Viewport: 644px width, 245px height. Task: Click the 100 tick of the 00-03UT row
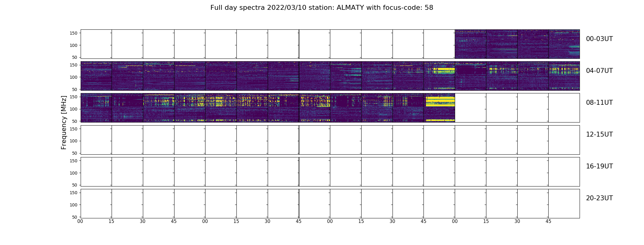click(x=74, y=45)
